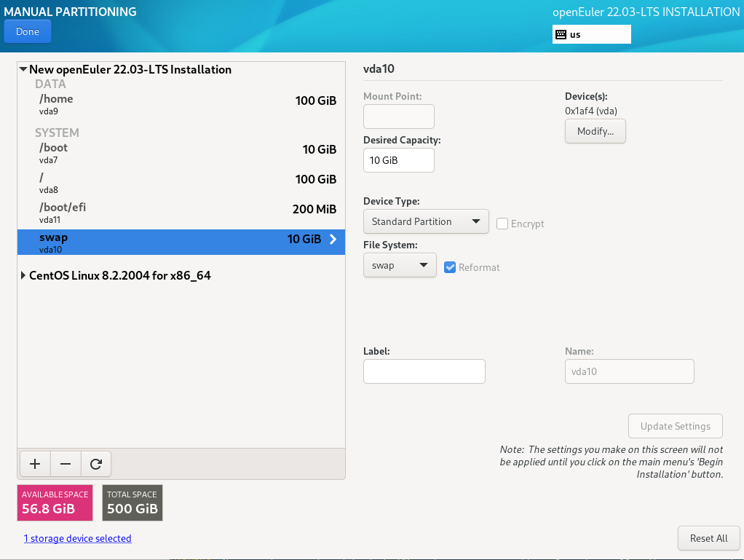Click the Desired Capacity field showing 10 GiB
The image size is (744, 560).
pos(399,160)
